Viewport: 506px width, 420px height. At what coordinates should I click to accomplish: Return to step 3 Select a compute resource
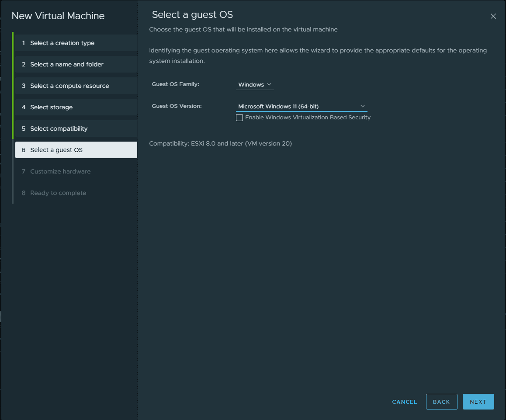coord(69,86)
